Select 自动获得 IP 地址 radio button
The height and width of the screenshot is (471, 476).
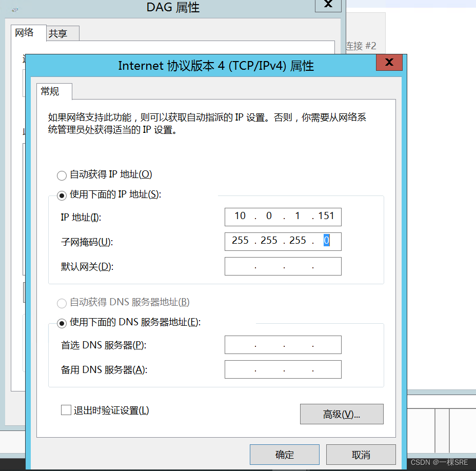tap(62, 175)
